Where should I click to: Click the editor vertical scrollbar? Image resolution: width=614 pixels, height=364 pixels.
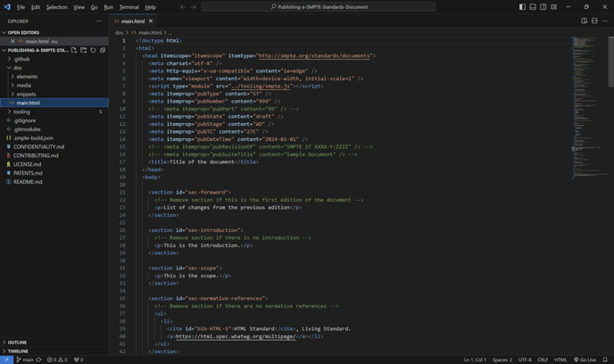click(610, 62)
